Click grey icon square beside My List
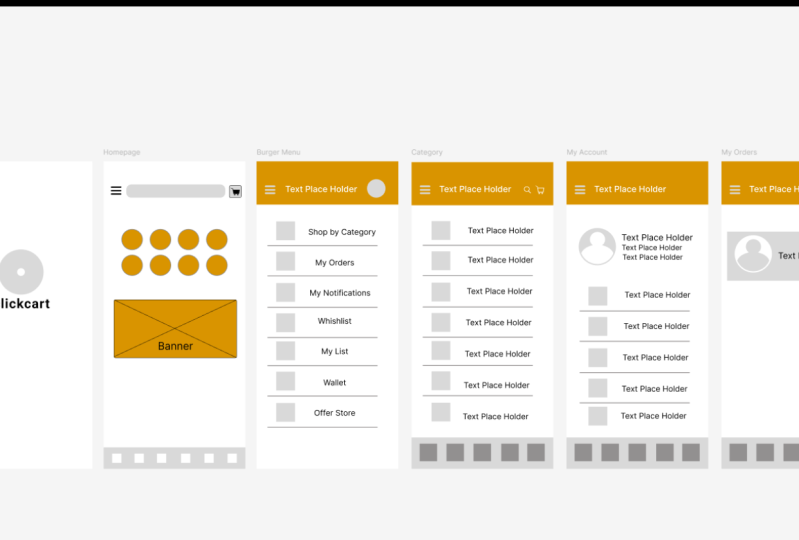The height and width of the screenshot is (540, 799). click(x=285, y=351)
